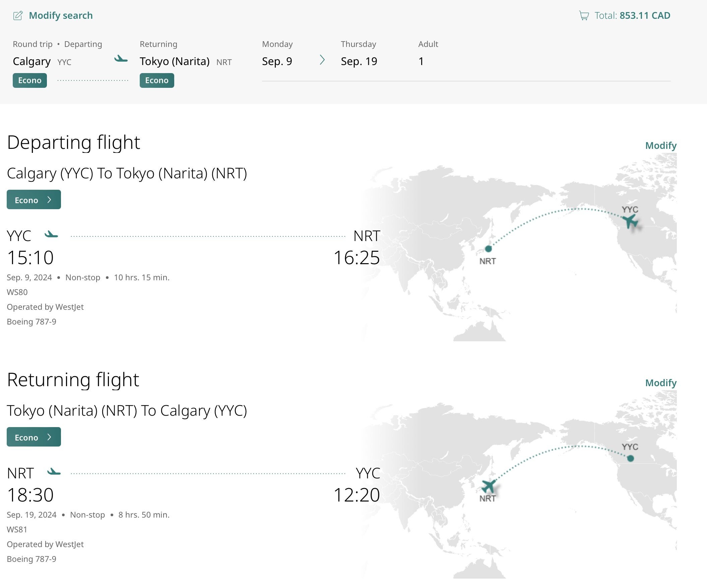Select the Econo badge under Calgary
Image resolution: width=707 pixels, height=588 pixels.
29,80
